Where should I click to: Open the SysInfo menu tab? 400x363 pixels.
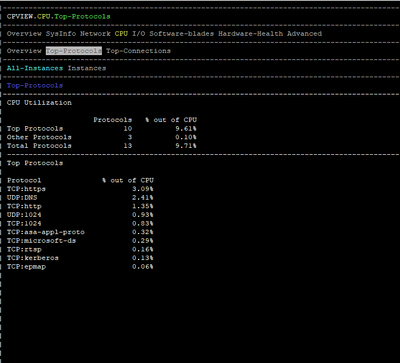[61, 34]
